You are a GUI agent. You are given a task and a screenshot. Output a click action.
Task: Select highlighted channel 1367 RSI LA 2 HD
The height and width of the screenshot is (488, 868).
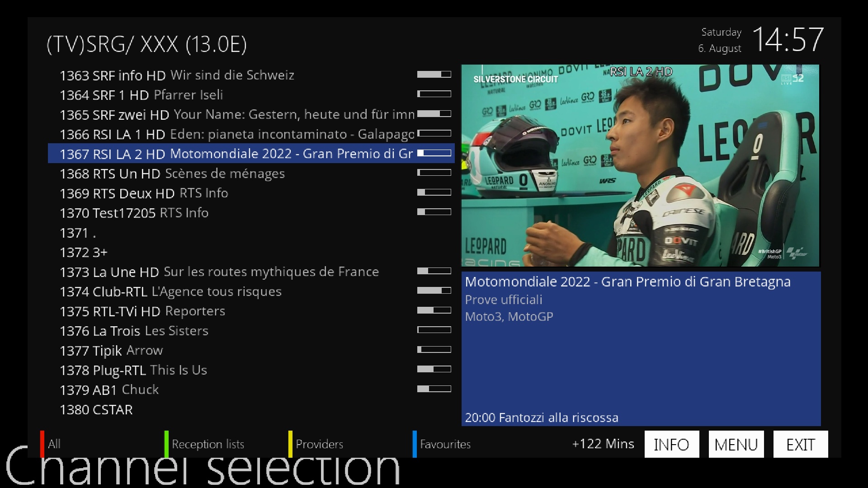(251, 153)
